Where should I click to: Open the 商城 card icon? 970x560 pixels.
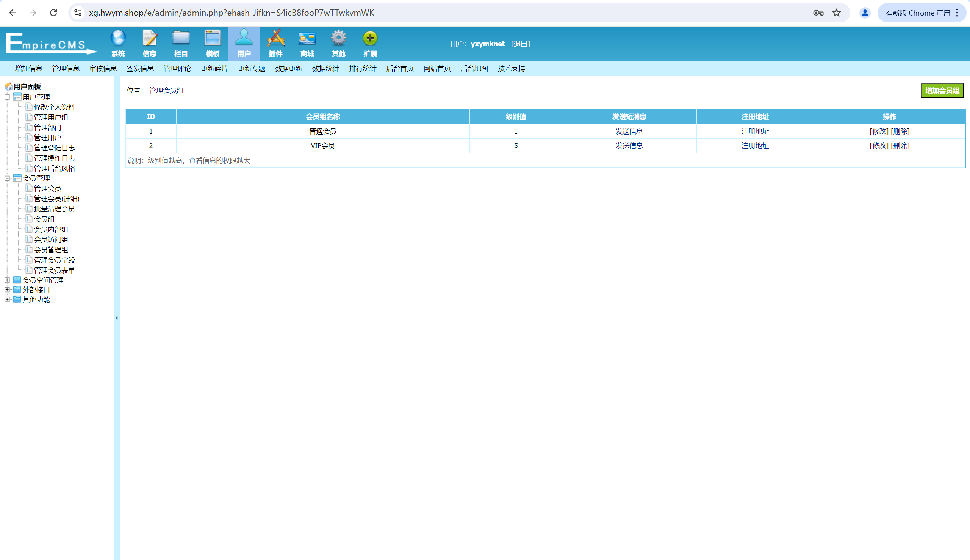[x=307, y=38]
